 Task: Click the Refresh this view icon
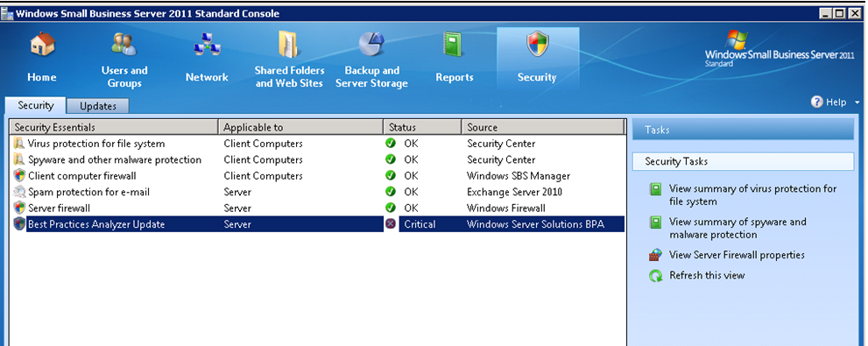[655, 276]
